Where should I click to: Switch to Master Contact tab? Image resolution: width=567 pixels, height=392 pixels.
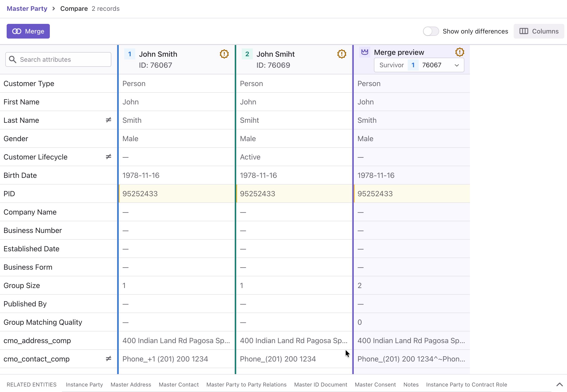pyautogui.click(x=179, y=385)
